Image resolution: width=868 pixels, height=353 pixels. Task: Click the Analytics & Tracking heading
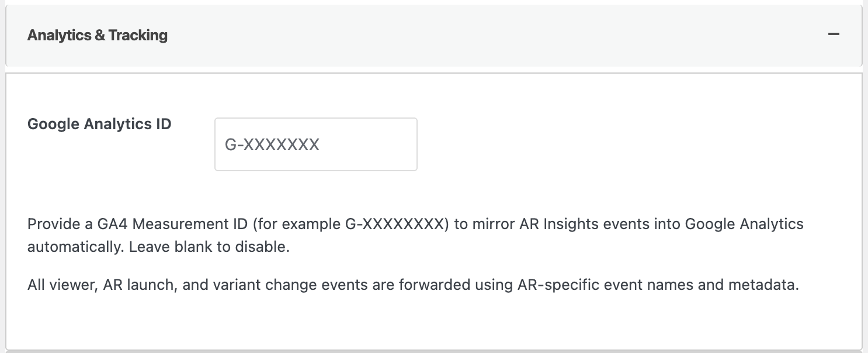(x=98, y=35)
